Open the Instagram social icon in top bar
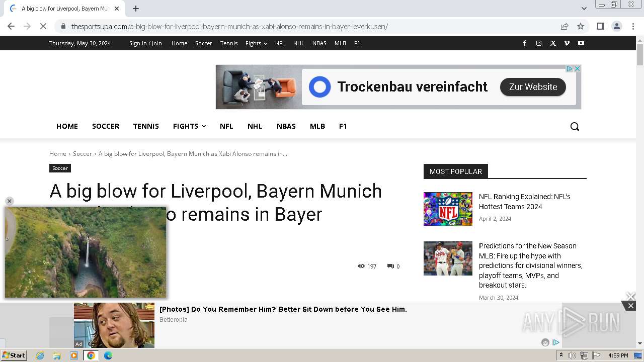This screenshot has width=644, height=362. 539,43
